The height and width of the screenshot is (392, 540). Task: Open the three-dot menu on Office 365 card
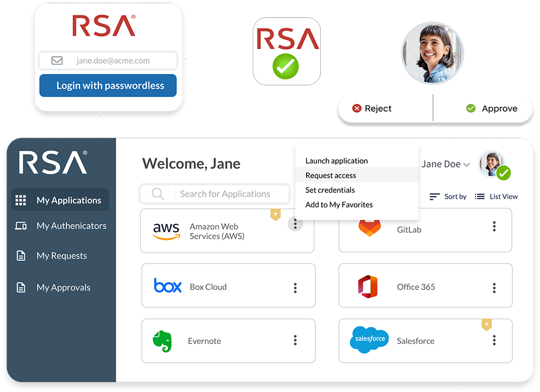[x=494, y=288]
